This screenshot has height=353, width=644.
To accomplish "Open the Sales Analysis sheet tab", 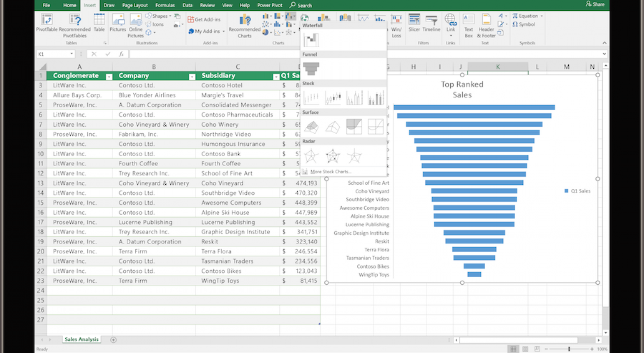I will [x=81, y=339].
